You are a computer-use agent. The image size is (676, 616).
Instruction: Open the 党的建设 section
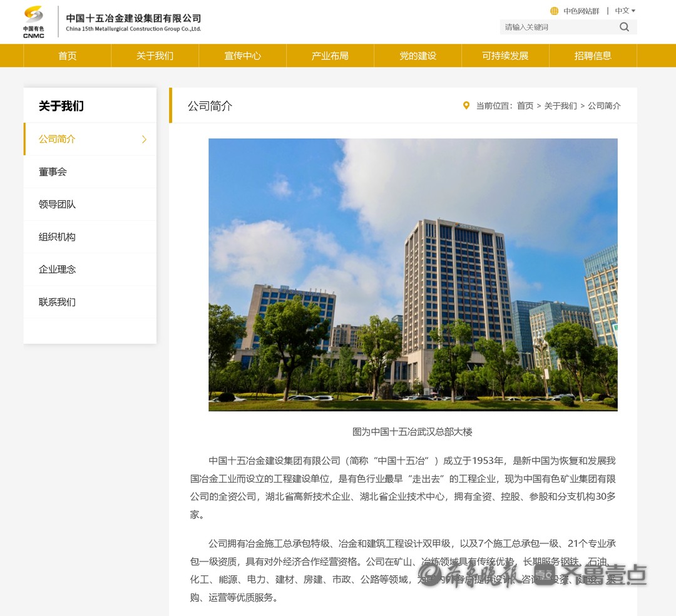(x=417, y=56)
